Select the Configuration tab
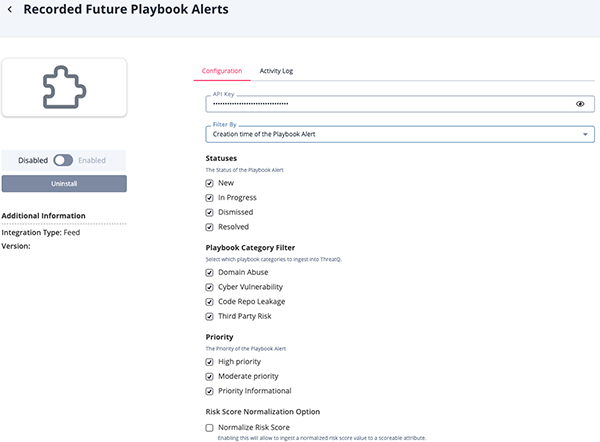This screenshot has height=442, width=600. [222, 71]
